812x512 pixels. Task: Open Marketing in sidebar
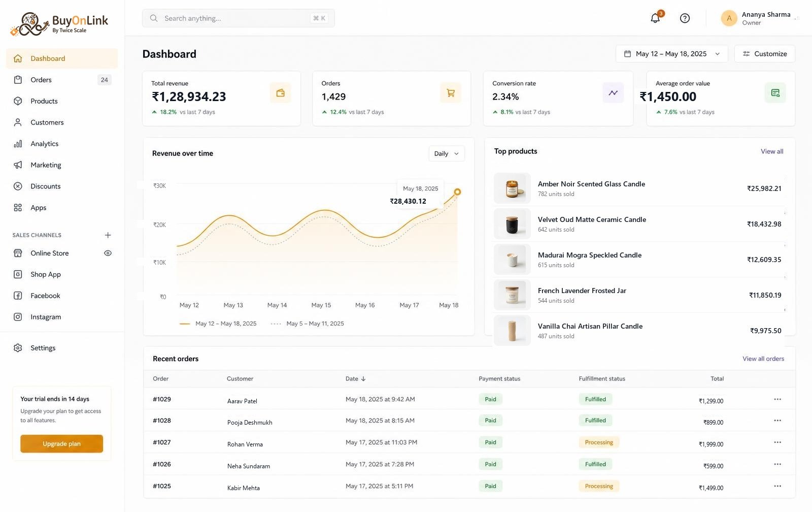point(62,165)
